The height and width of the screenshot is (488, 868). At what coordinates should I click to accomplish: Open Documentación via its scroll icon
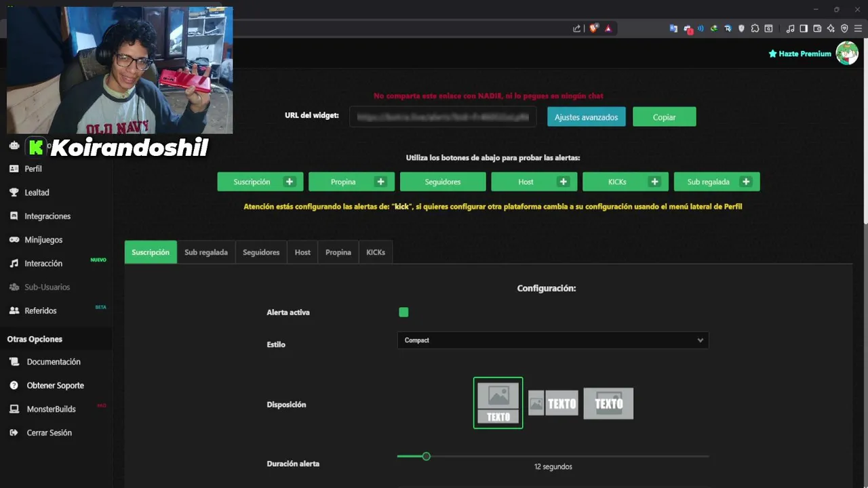coord(14,362)
